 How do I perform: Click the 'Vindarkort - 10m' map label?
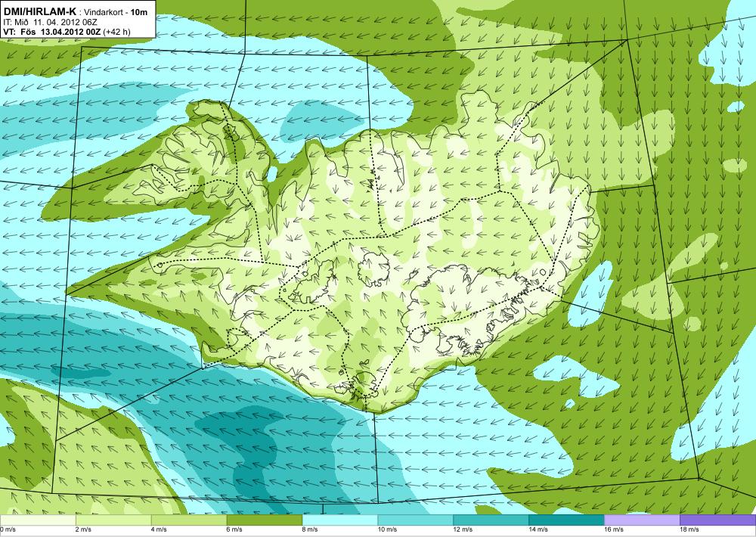pyautogui.click(x=116, y=13)
